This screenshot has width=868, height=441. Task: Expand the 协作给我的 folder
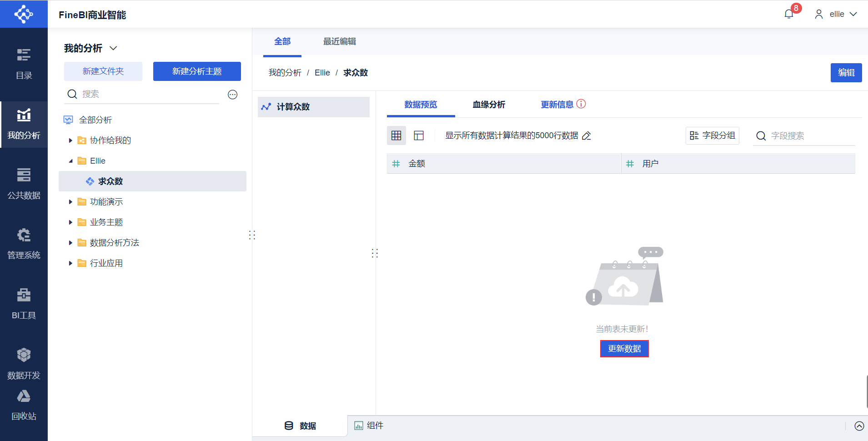coord(70,140)
